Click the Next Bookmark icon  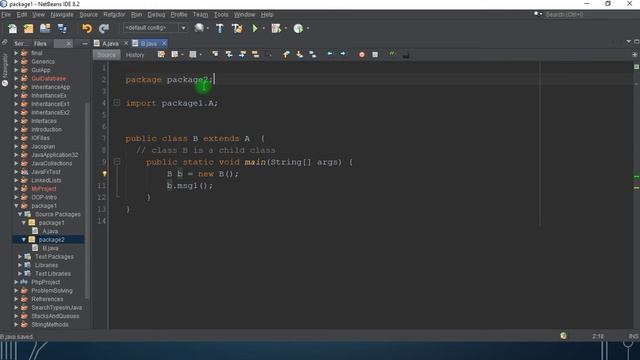point(300,54)
